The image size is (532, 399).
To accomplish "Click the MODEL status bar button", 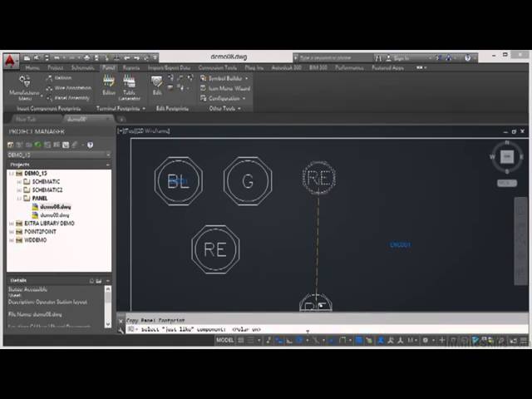I will coord(225,340).
